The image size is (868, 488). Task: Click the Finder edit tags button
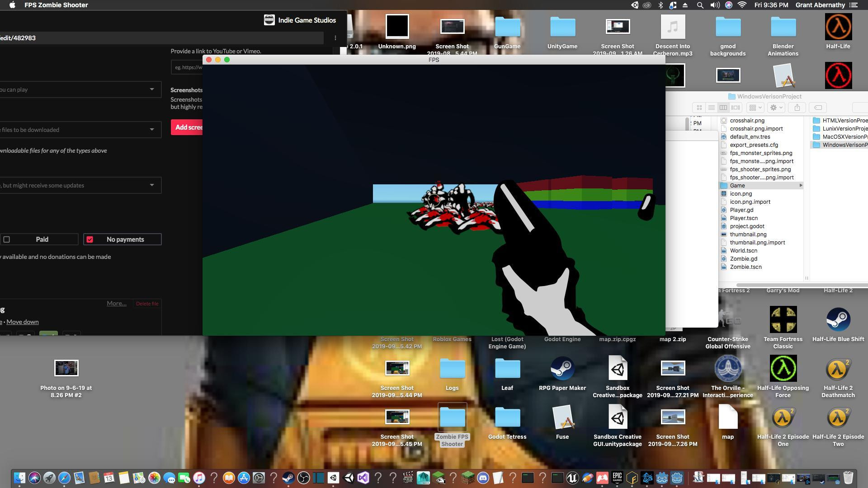tap(818, 108)
